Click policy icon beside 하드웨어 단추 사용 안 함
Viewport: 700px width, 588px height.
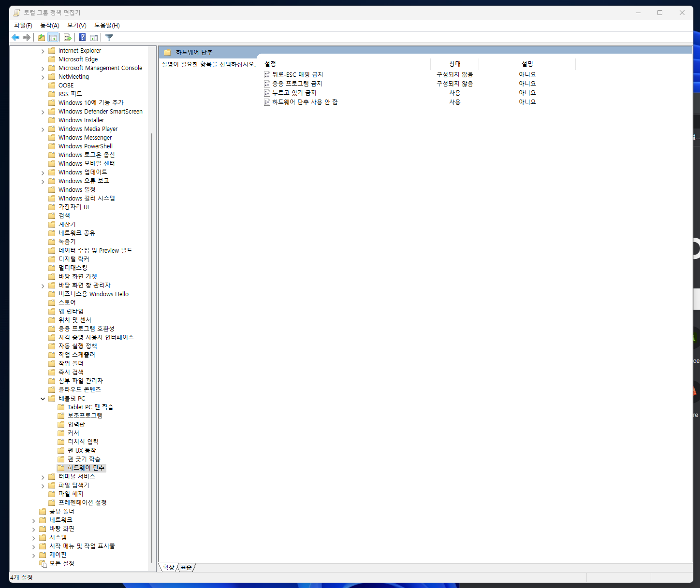tap(267, 102)
